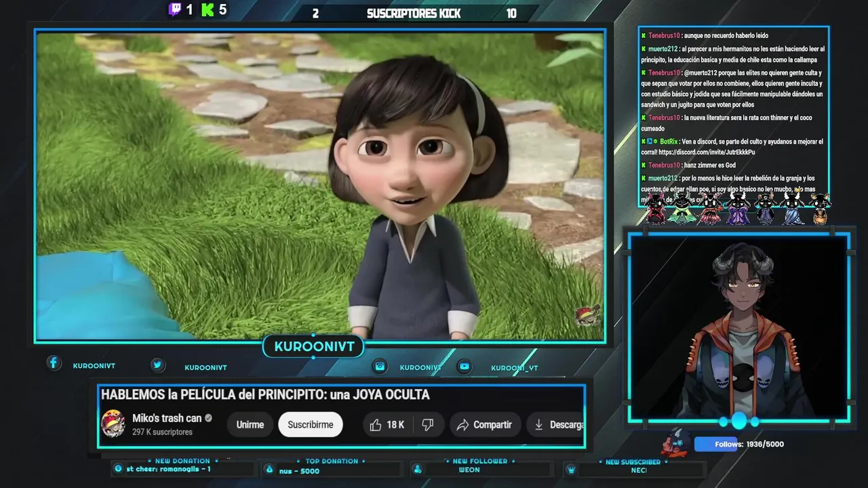Open the Facebook icon beside KUROONIVT

54,363
